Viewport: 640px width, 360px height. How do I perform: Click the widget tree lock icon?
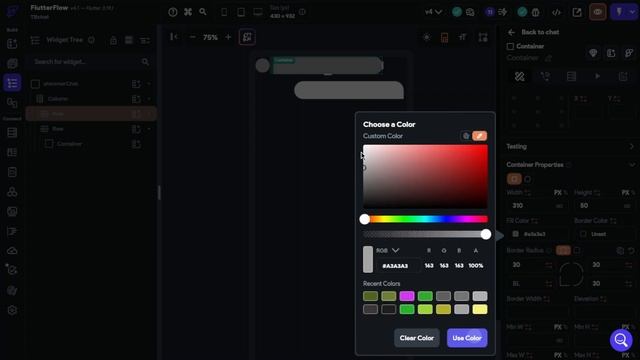pos(113,40)
